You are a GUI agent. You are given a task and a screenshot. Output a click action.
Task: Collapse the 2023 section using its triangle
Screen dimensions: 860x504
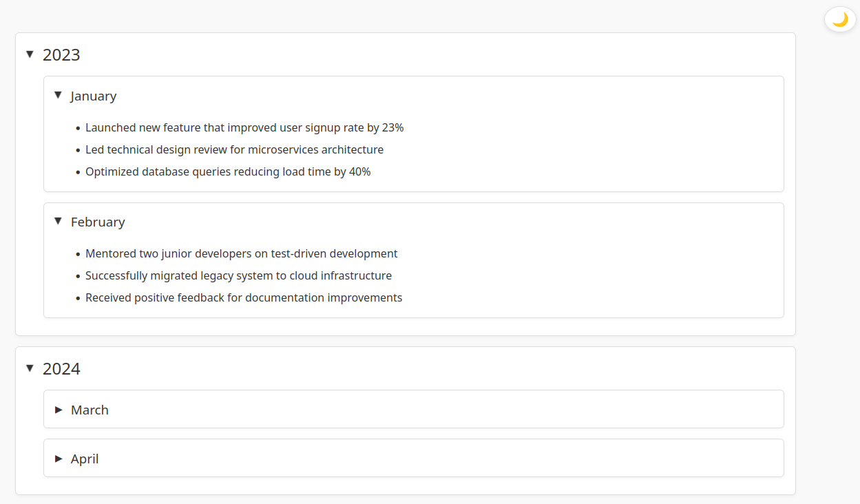(x=30, y=54)
